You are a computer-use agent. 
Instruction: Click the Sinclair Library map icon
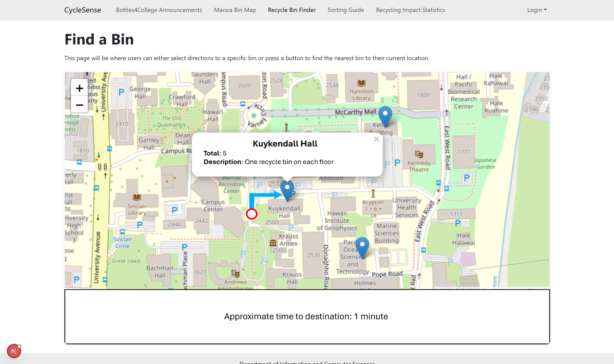point(137,197)
